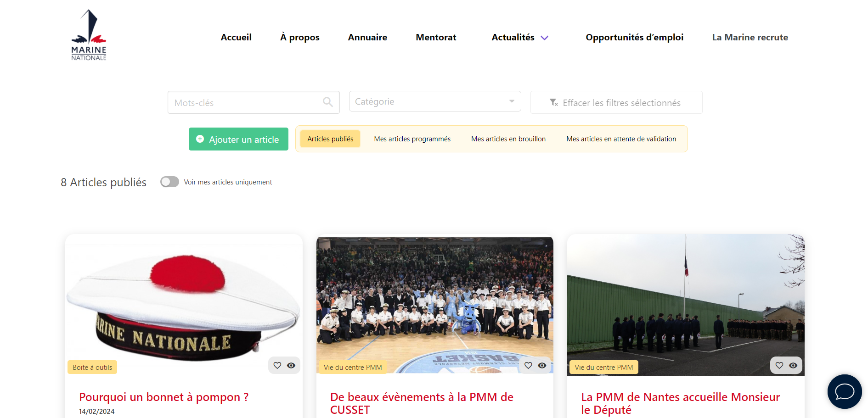
Task: Click the eye icon on the CUSSET card
Action: pos(542,365)
